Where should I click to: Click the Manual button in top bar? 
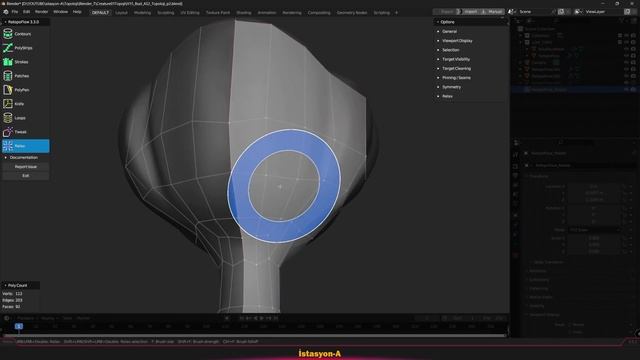(x=492, y=12)
